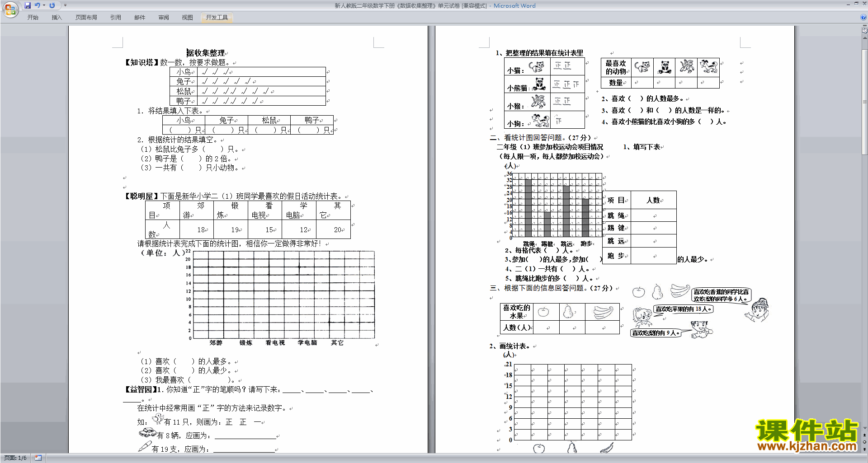Click the scrollbar down arrow
This screenshot has width=868, height=463.
864,428
